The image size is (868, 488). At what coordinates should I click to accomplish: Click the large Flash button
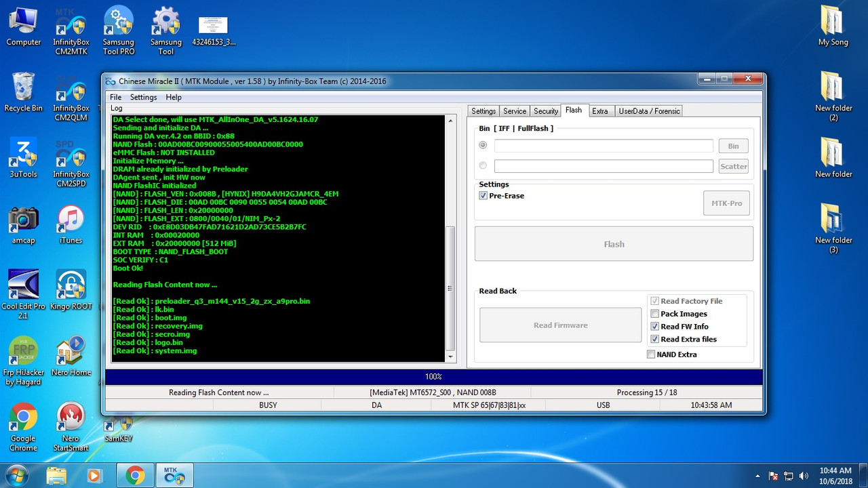[614, 244]
